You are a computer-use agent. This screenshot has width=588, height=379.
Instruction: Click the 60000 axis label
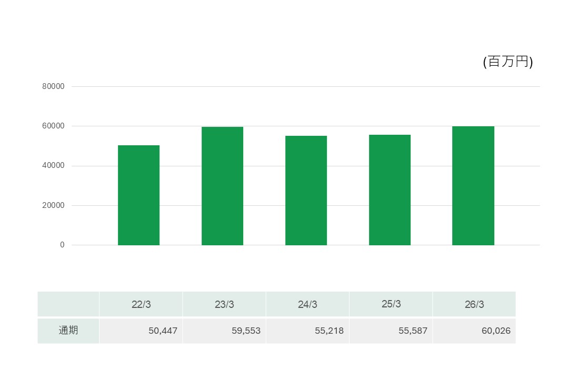[53, 126]
